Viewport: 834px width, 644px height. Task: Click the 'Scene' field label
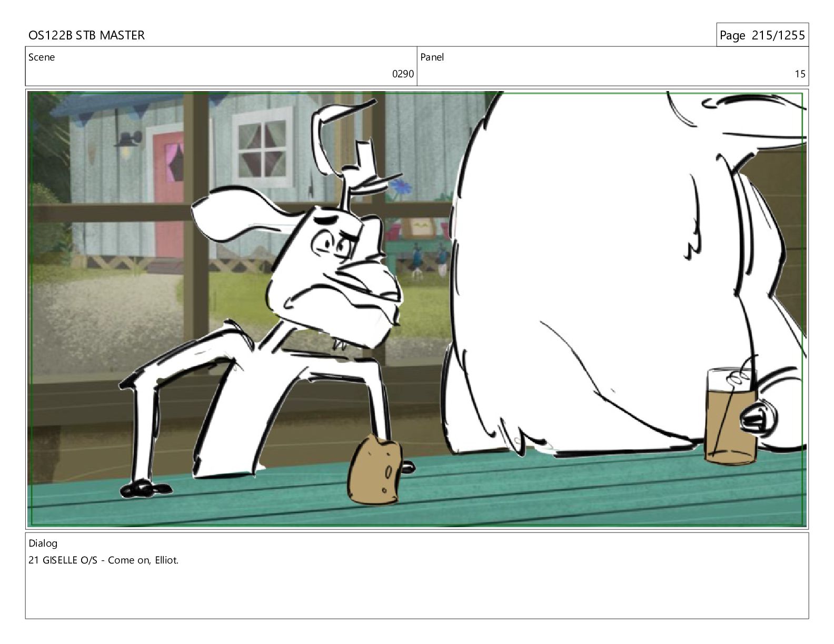(x=42, y=57)
